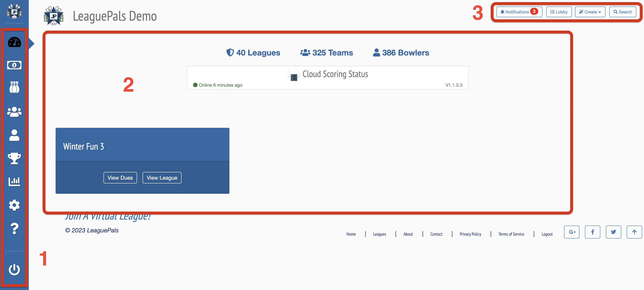This screenshot has width=644, height=290.
Task: Open the settings gear in sidebar
Action: 14,205
